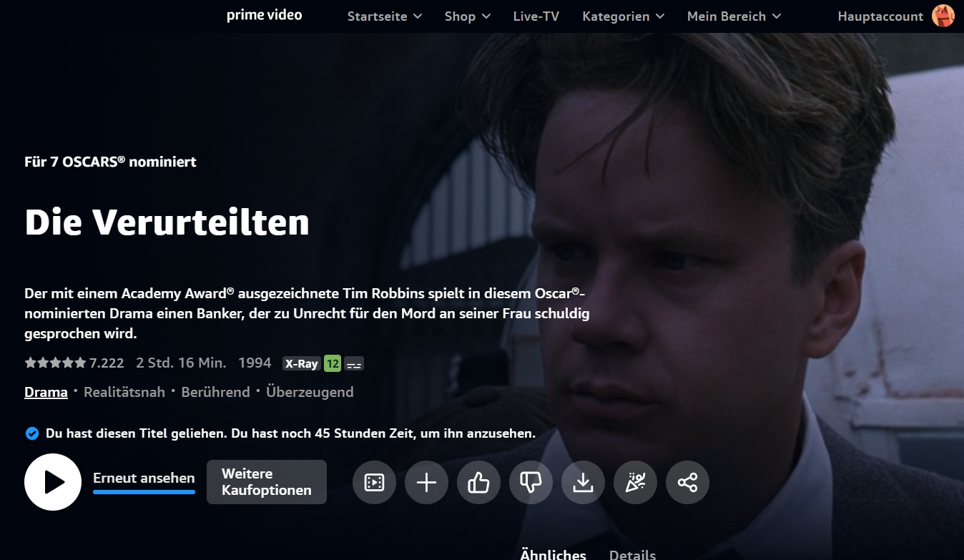Add title to watchlist with the plus icon

pos(426,483)
